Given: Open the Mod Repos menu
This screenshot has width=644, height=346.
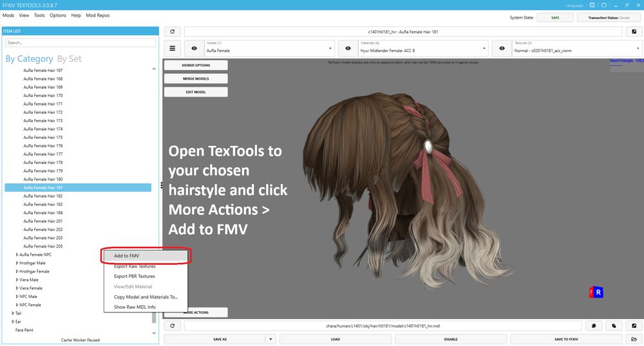Looking at the screenshot, I should [x=97, y=15].
